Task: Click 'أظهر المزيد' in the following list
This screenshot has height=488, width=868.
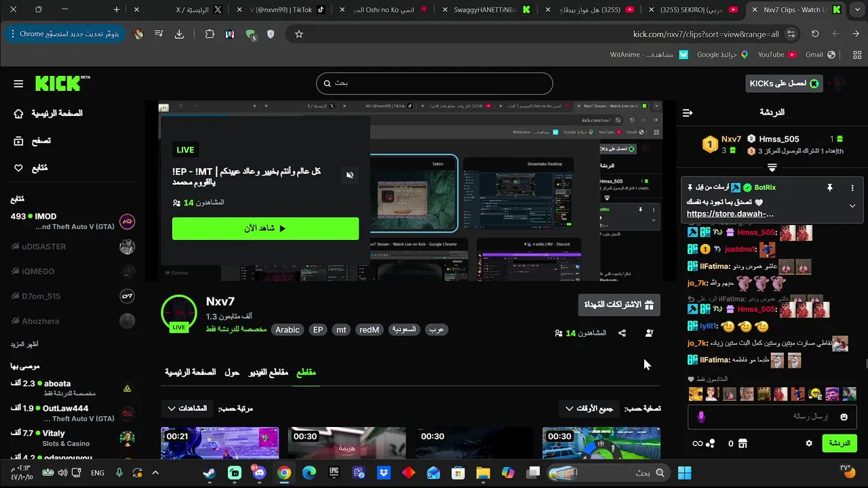Action: click(x=24, y=344)
